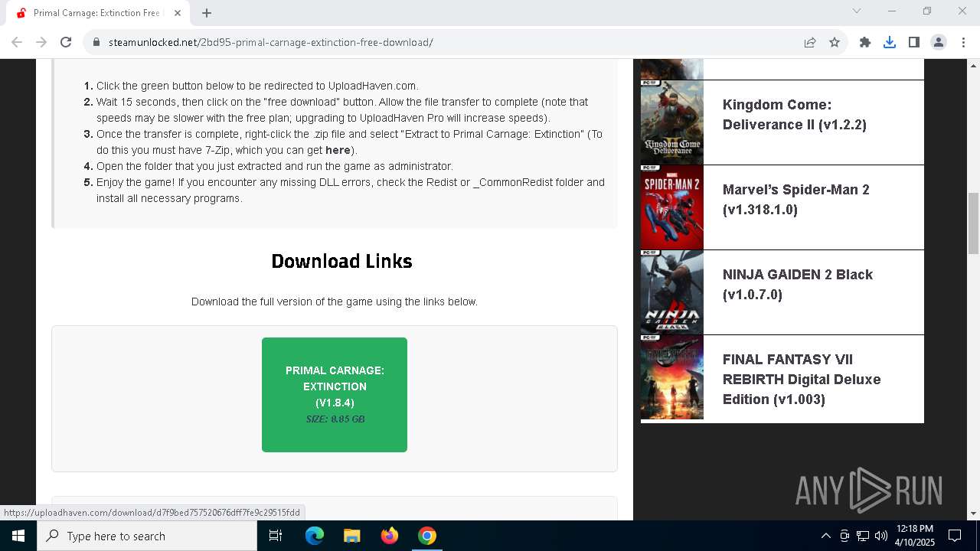Close the Primal Carnage tab
Image resolution: width=980 pixels, height=551 pixels.
178,12
